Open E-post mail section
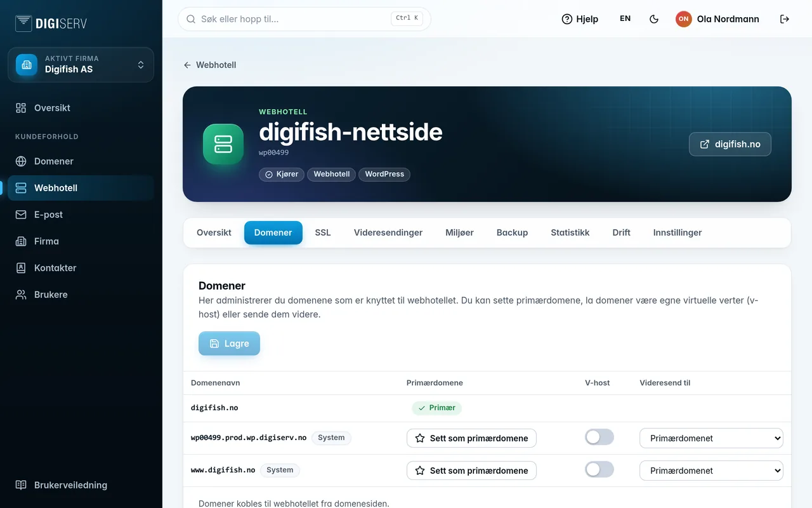Image resolution: width=812 pixels, height=508 pixels. 81,215
